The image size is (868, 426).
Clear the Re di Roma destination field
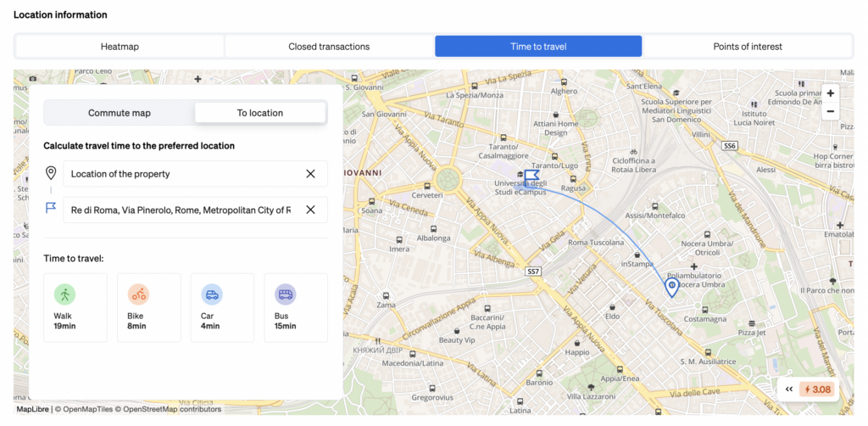tap(310, 210)
